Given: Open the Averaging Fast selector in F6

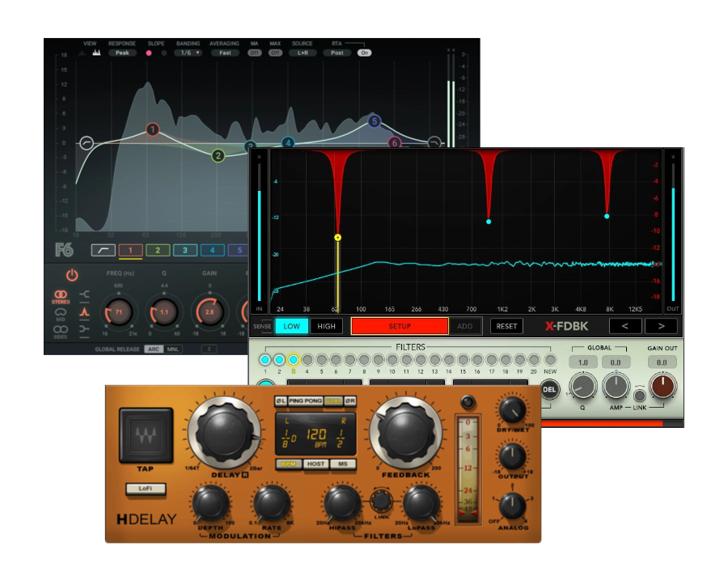Looking at the screenshot, I should coord(225,53).
